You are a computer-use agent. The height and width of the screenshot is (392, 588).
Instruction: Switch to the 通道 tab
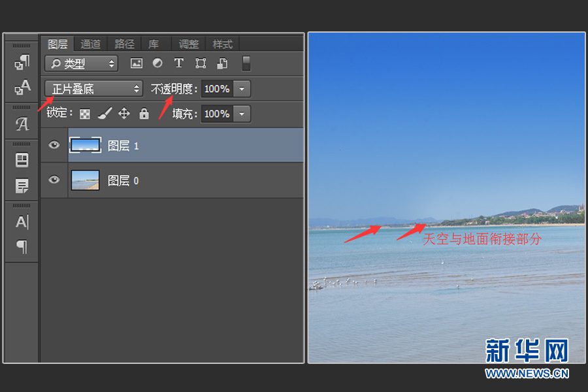90,44
